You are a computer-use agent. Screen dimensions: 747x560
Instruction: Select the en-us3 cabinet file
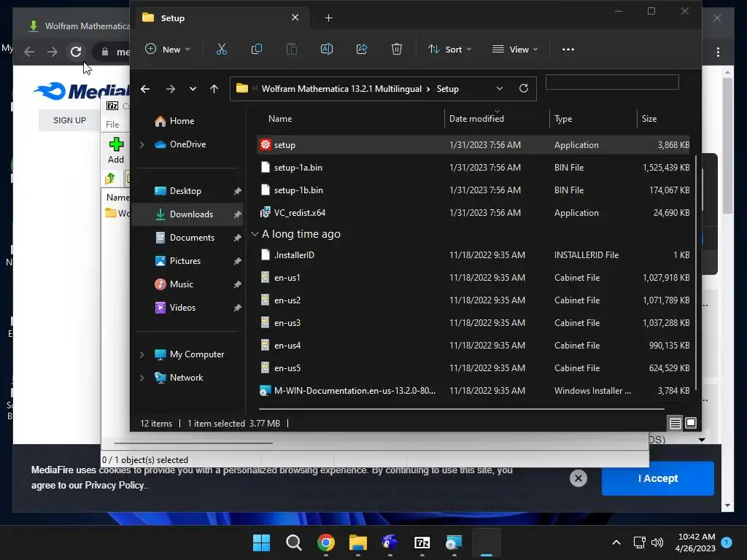(x=474, y=323)
